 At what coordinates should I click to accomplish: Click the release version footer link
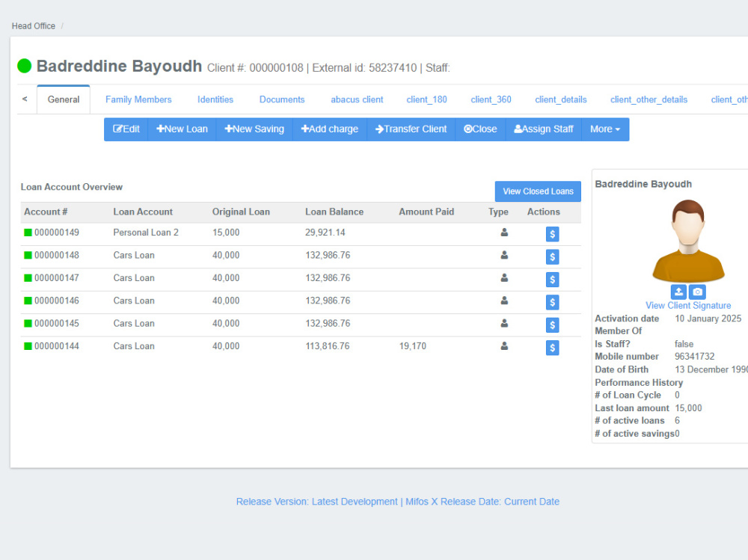(x=397, y=502)
